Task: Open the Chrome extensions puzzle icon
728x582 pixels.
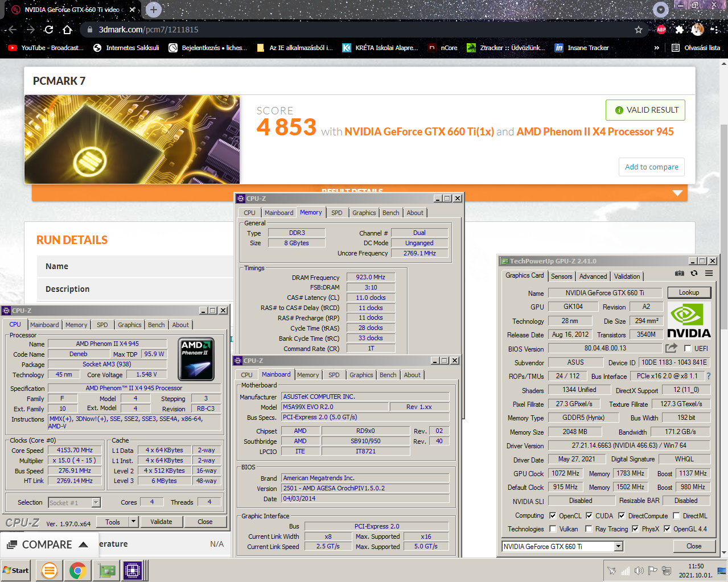Action: (x=680, y=30)
